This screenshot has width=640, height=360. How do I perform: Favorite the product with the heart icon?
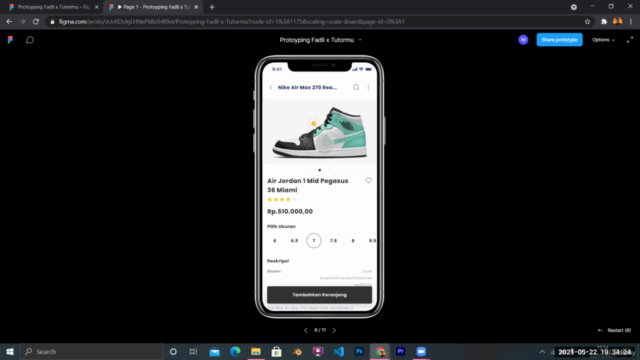pos(369,180)
